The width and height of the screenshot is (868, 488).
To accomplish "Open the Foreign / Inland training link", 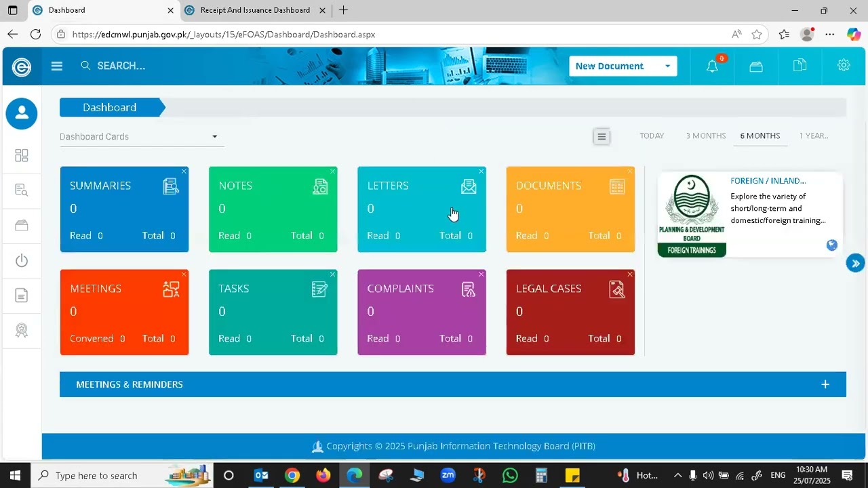I will (768, 181).
